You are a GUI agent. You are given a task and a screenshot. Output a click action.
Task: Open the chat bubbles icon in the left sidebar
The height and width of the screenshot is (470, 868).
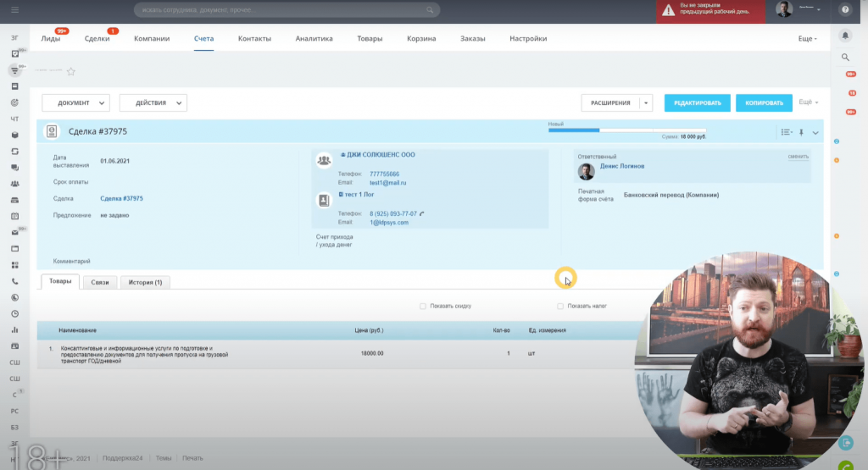(15, 168)
